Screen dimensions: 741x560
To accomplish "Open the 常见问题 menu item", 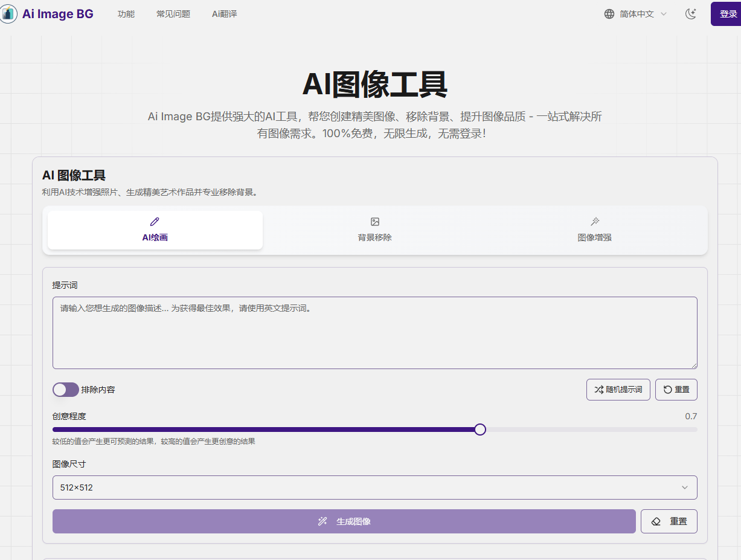I will 173,13.
